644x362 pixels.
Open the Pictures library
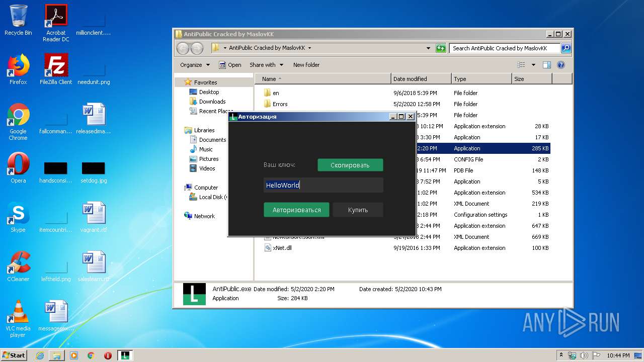pyautogui.click(x=208, y=159)
